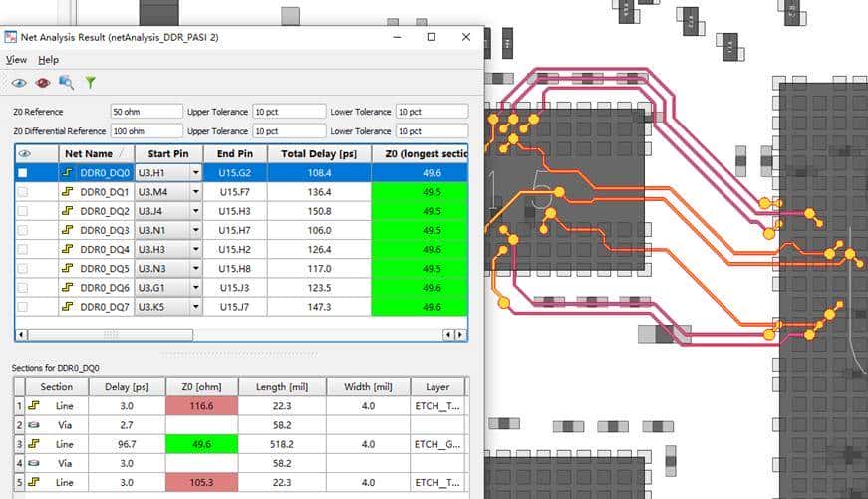The image size is (868, 499).
Task: Open the Start Pin dropdown for U3.M4
Action: [x=196, y=192]
